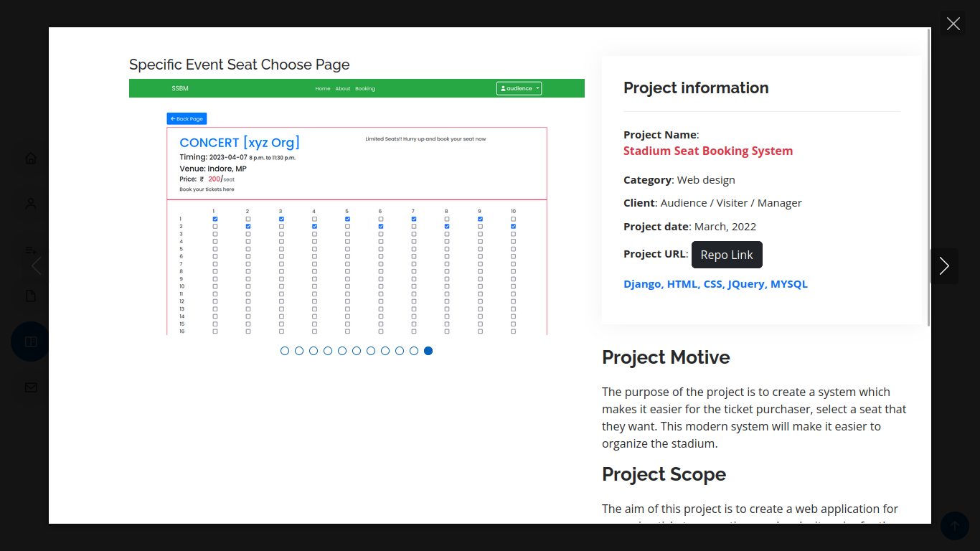980x551 pixels.
Task: Click the Django, HTML, CSS, JQuery, MYSQL text
Action: pyautogui.click(x=715, y=284)
